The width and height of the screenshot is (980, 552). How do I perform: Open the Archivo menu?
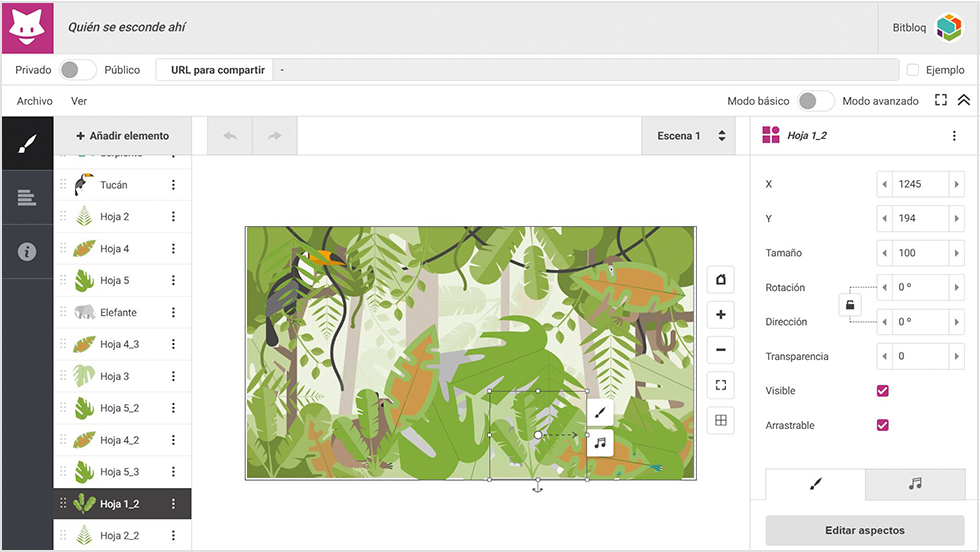(x=34, y=101)
